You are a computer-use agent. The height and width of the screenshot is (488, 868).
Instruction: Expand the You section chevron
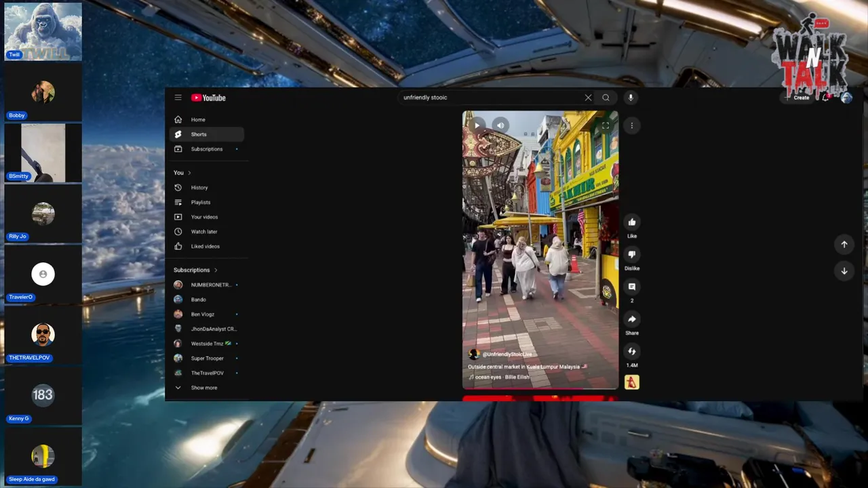(189, 173)
